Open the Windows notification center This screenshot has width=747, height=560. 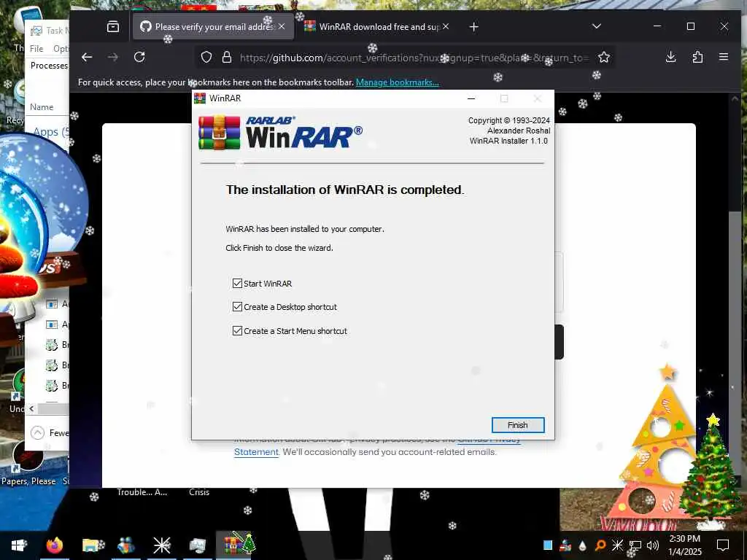coord(723,545)
